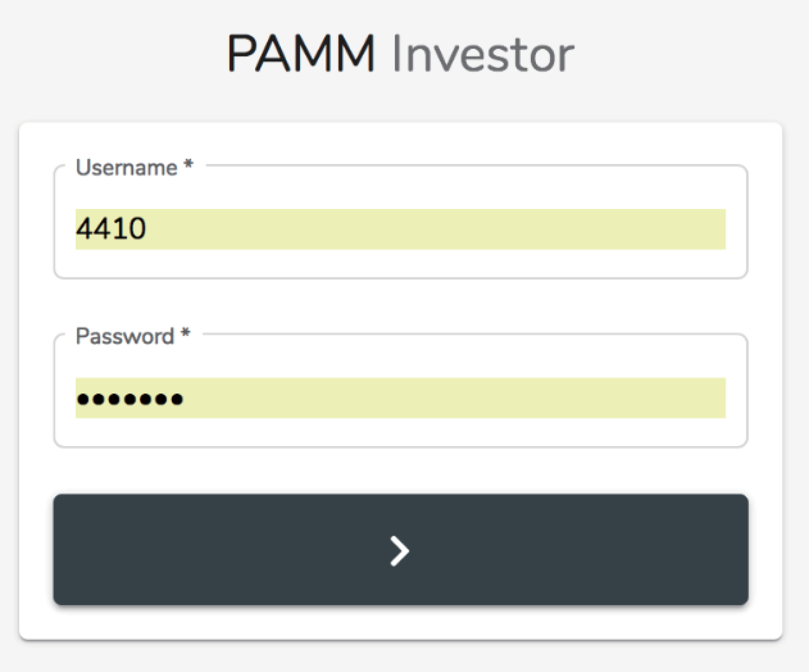This screenshot has height=672, width=809.
Task: Click the word PAMM in title
Action: (x=301, y=54)
